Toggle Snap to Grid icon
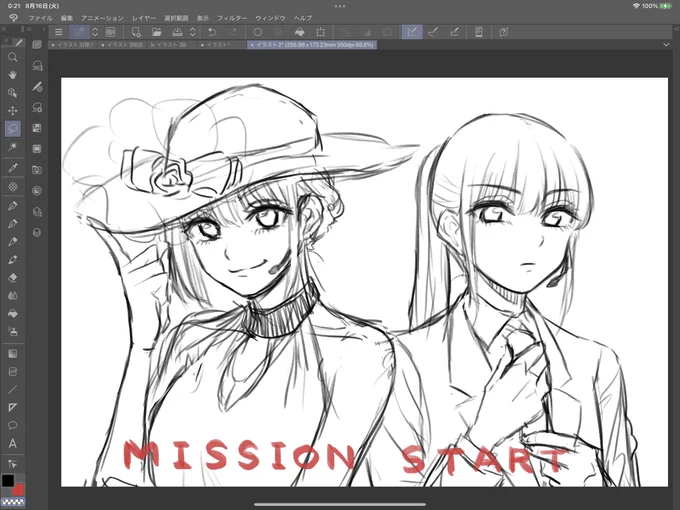Image resolution: width=680 pixels, height=510 pixels. pyautogui.click(x=454, y=32)
